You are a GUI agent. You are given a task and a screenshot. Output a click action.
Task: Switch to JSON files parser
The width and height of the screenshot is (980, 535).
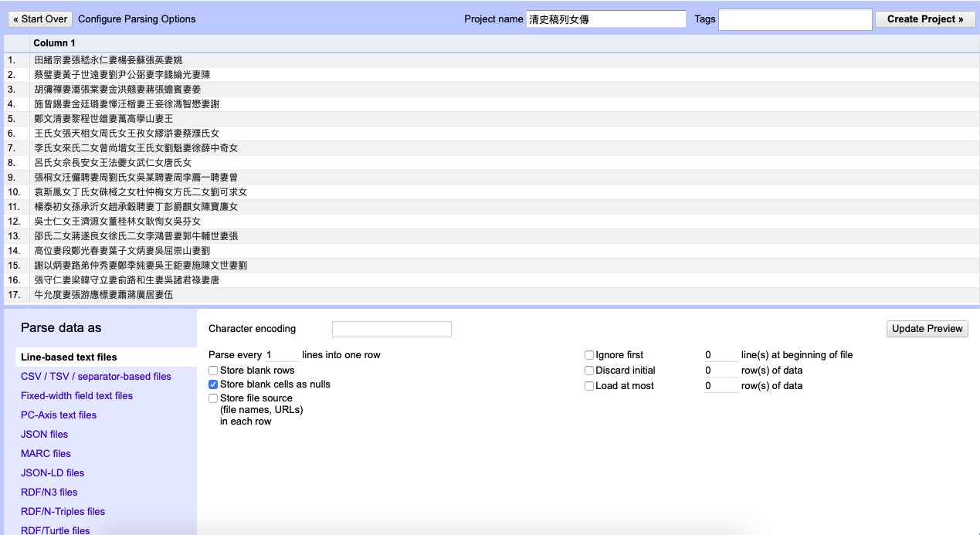pyautogui.click(x=44, y=435)
